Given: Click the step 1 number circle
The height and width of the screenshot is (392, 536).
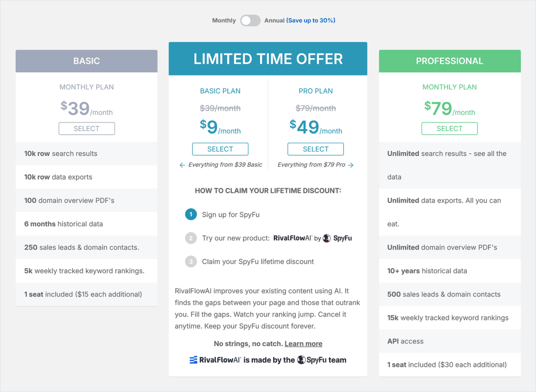Looking at the screenshot, I should 191,215.
